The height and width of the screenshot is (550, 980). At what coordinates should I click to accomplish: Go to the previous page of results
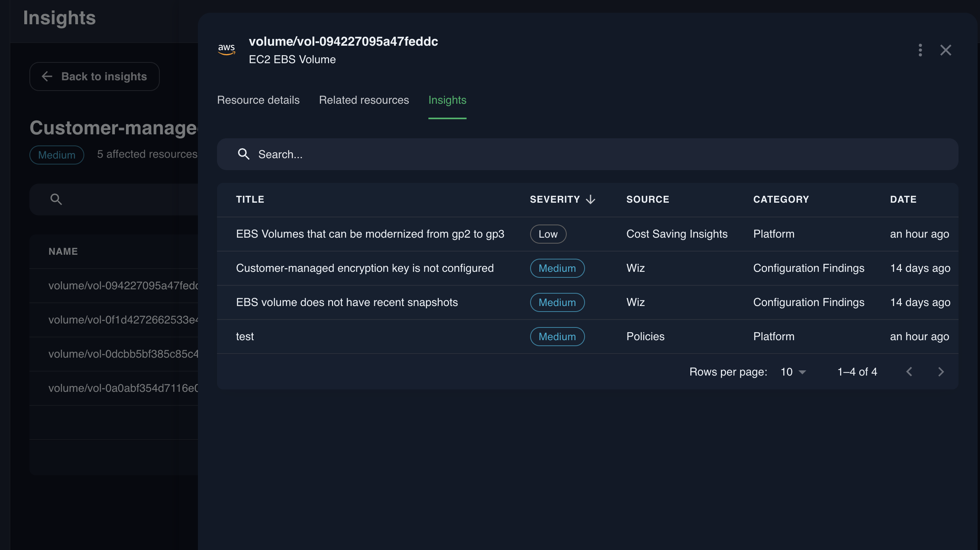(x=909, y=372)
